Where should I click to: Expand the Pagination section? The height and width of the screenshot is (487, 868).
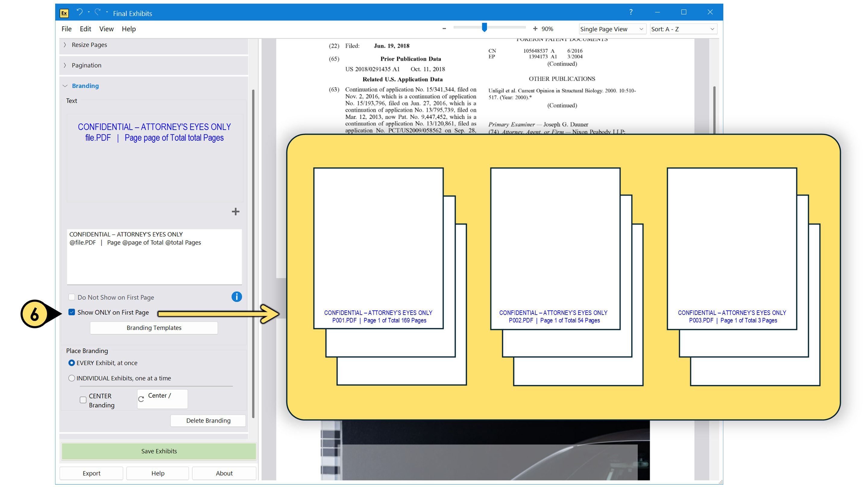154,65
